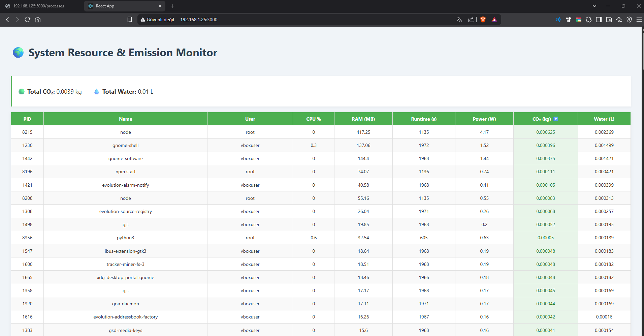The height and width of the screenshot is (336, 644).
Task: Click CO₂ value 0.000625
Action: click(x=546, y=132)
